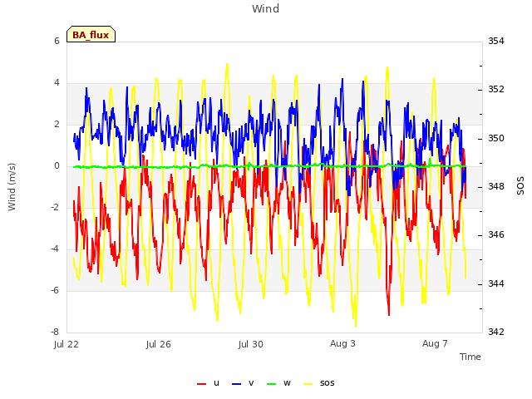Toggle the yellow sos series in legend
The height and width of the screenshot is (399, 532).
pos(319,383)
